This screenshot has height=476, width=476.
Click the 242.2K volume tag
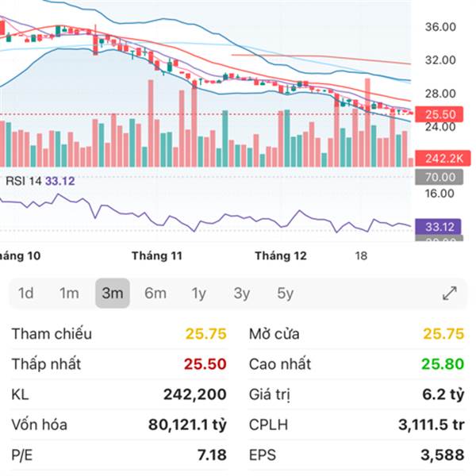[440, 158]
